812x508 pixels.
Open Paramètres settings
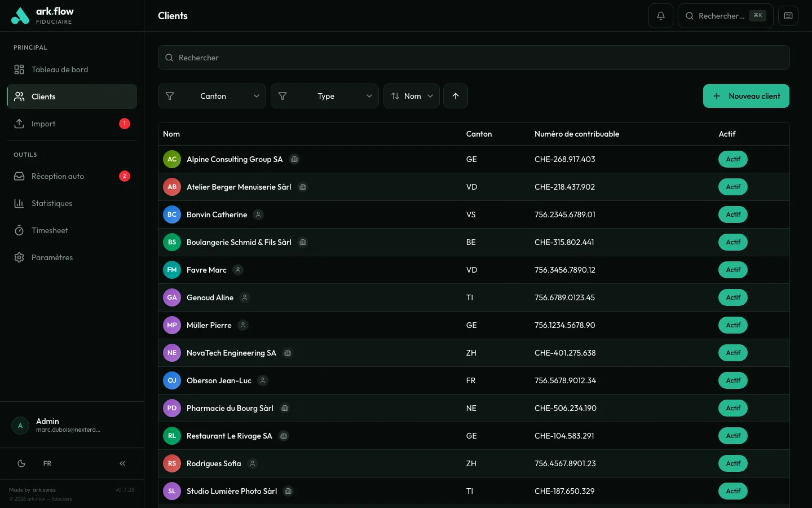[72, 257]
